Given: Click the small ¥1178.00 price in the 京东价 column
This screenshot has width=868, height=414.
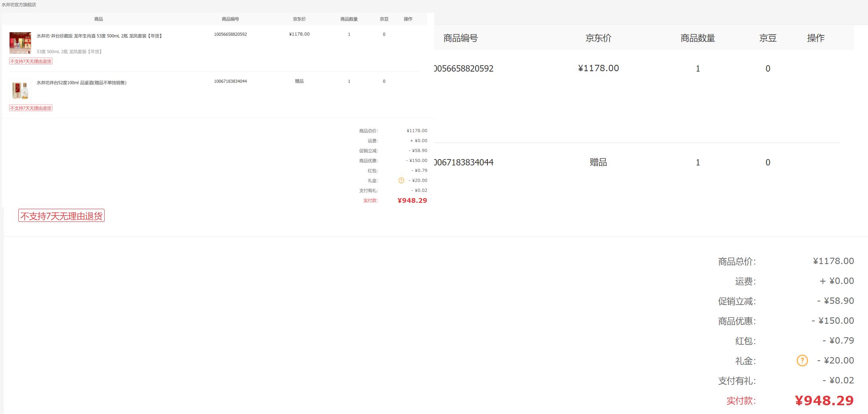Looking at the screenshot, I should click(x=299, y=34).
